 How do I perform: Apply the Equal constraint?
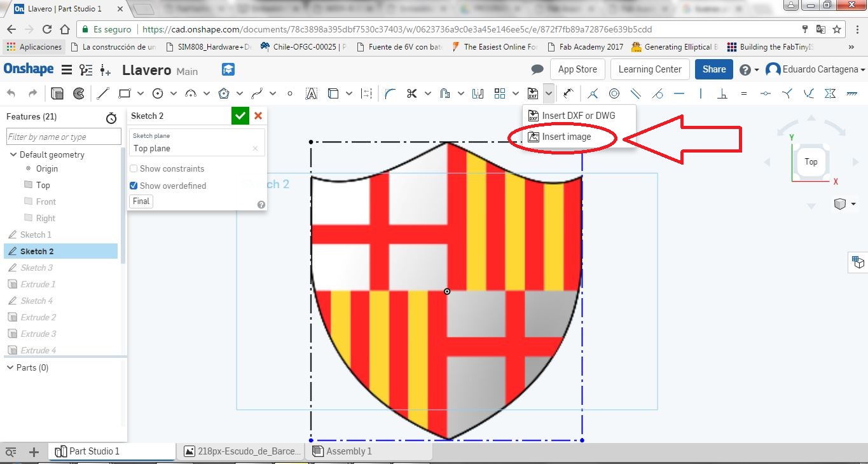tap(744, 93)
